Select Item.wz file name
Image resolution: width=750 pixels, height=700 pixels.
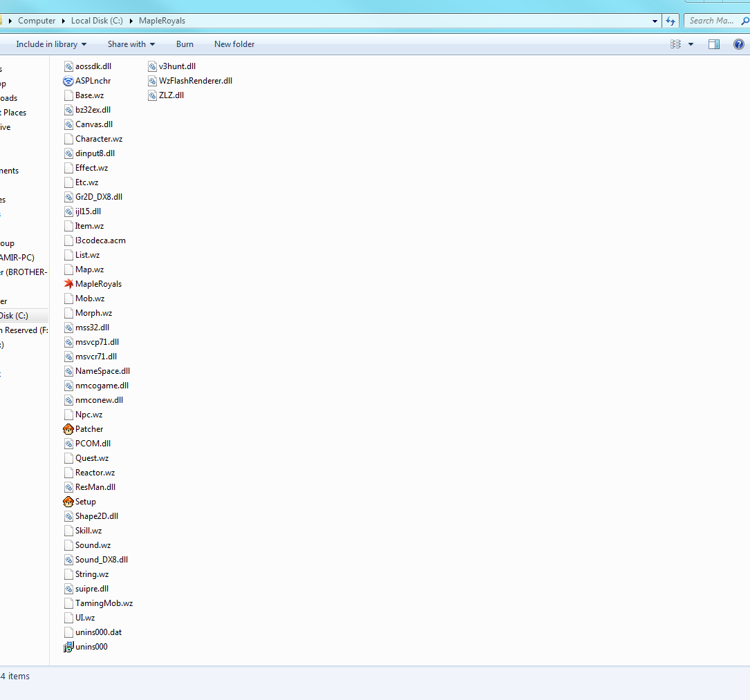coord(89,226)
